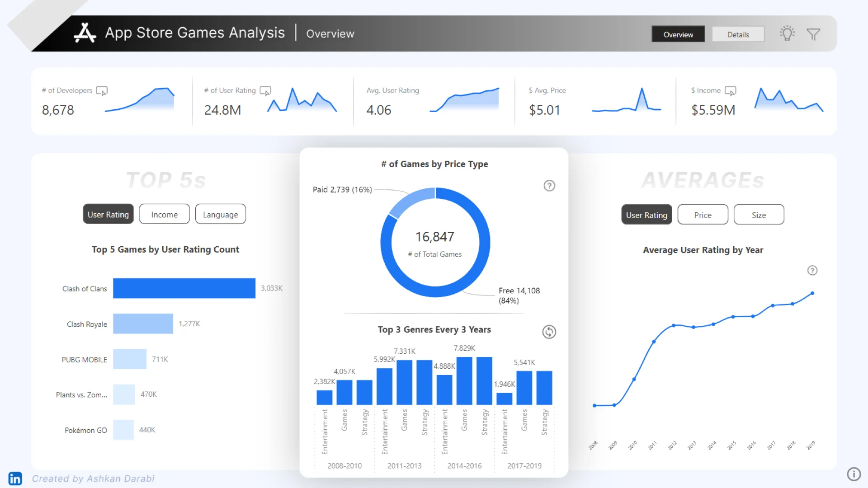Click the 2019 data point on rating line
The height and width of the screenshot is (488, 868).
tap(812, 293)
